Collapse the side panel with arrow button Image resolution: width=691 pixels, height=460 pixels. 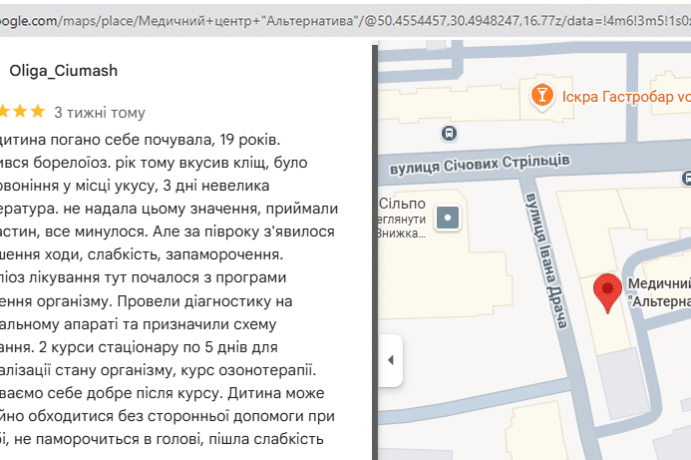390,360
